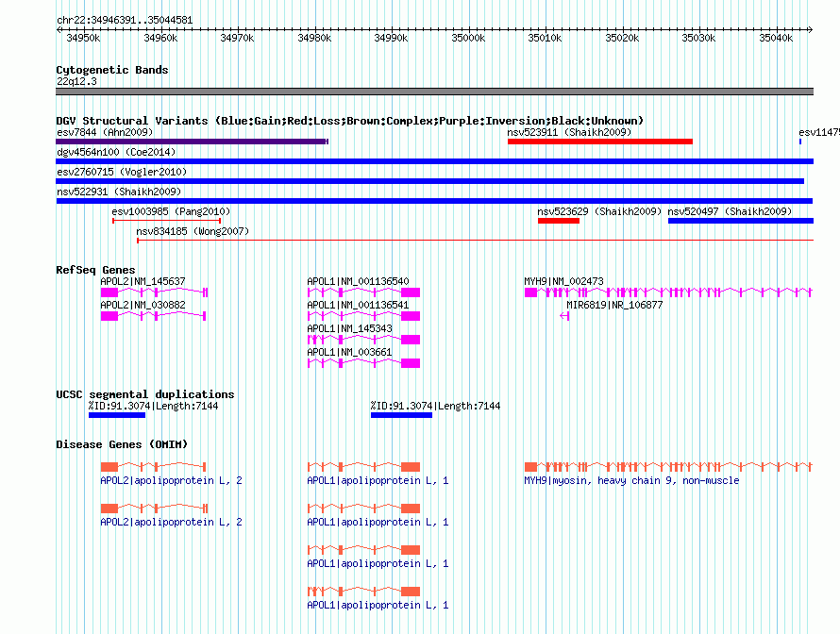
Task: Open the APOL1|NM_145343 transcript label
Action: [x=350, y=328]
